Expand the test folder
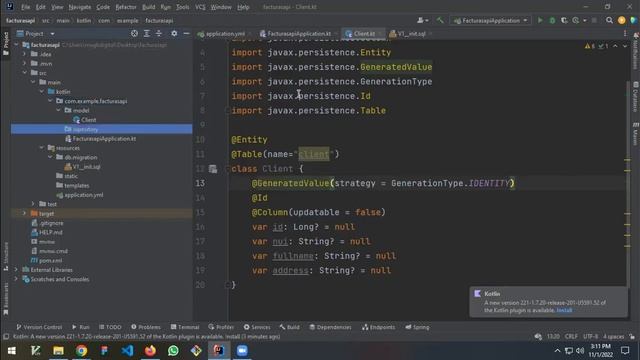Image resolution: width=640 pixels, height=360 pixels. point(33,204)
